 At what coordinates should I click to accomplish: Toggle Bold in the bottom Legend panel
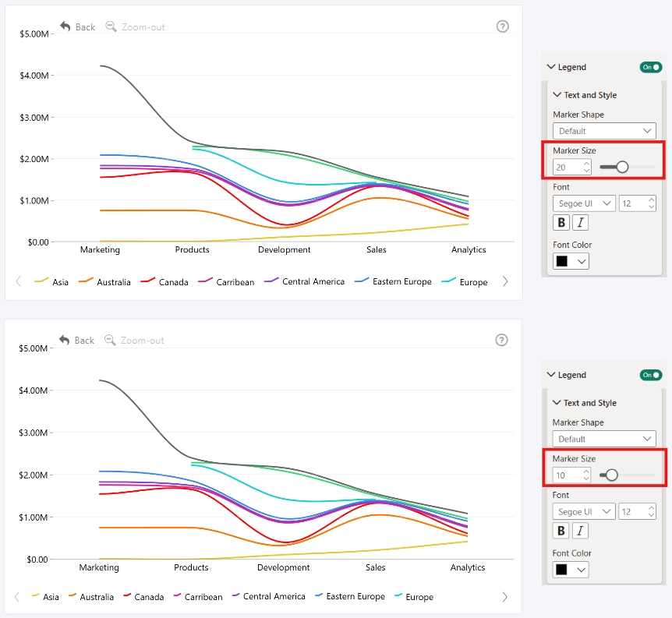point(561,531)
